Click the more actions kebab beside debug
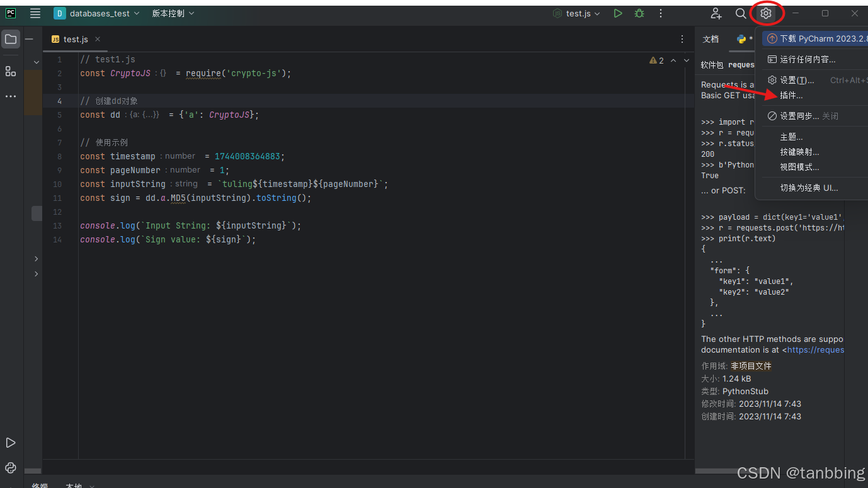Viewport: 868px width, 488px height. [660, 13]
